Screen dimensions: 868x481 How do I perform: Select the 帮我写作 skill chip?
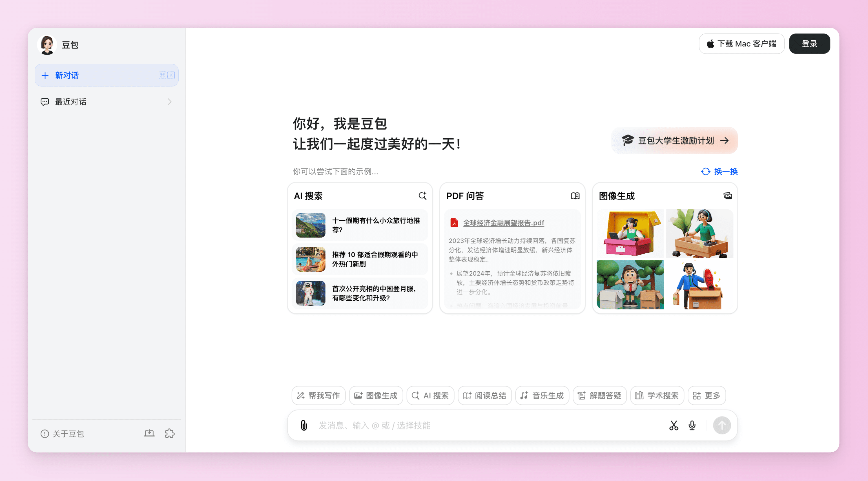coord(318,395)
